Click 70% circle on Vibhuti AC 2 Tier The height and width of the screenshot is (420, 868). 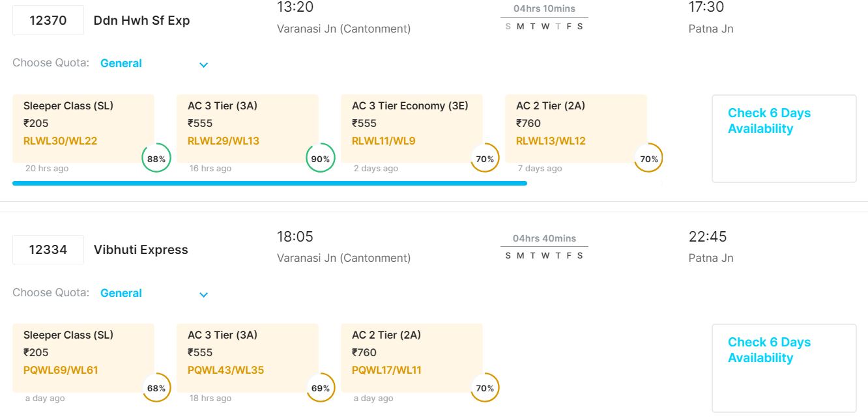(x=485, y=388)
